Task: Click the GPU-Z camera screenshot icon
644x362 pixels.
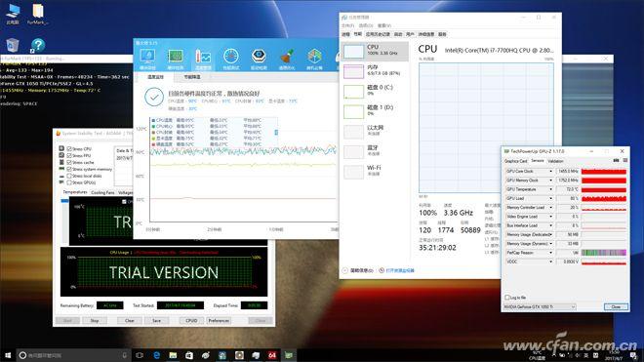Action: point(616,161)
